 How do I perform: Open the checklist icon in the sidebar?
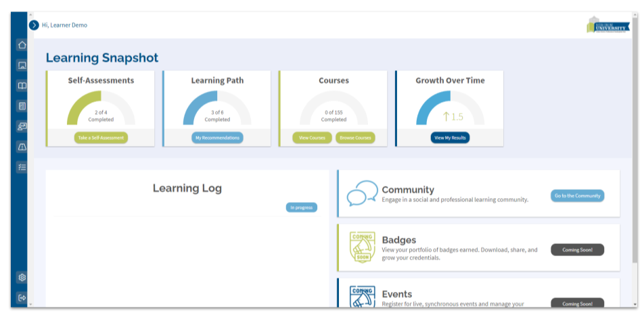(22, 167)
